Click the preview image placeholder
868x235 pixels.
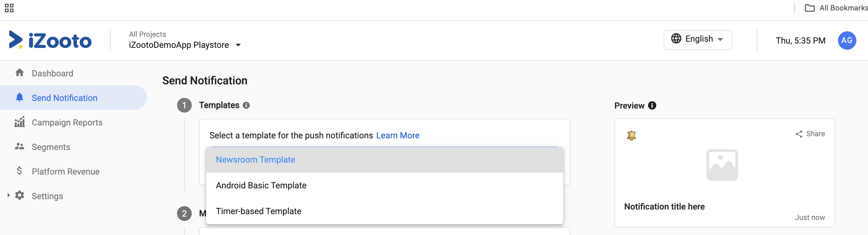pos(722,165)
